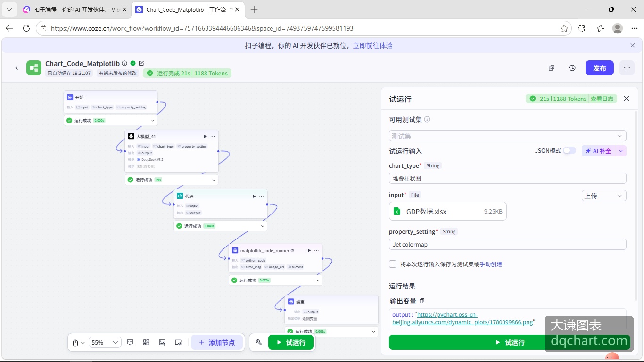Close the 扣子编程 browser tab
Image resolution: width=644 pixels, height=362 pixels.
pos(125,9)
